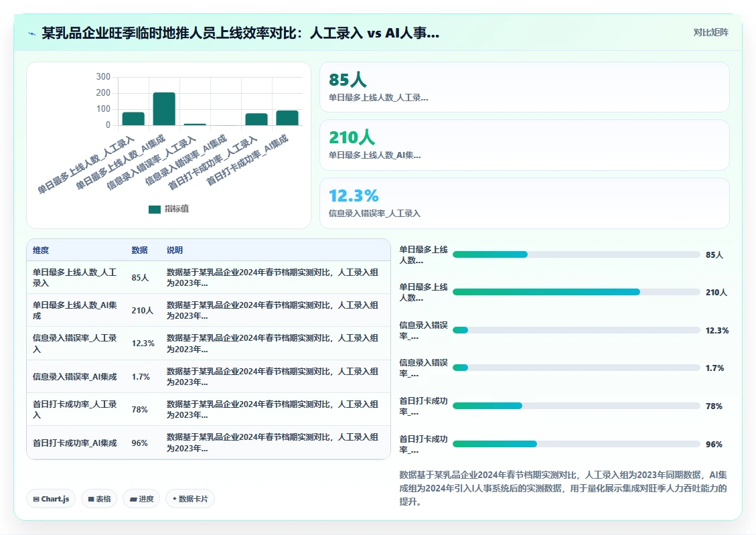Click the 1.7% cell in the table
The height and width of the screenshot is (535, 756).
(x=141, y=376)
